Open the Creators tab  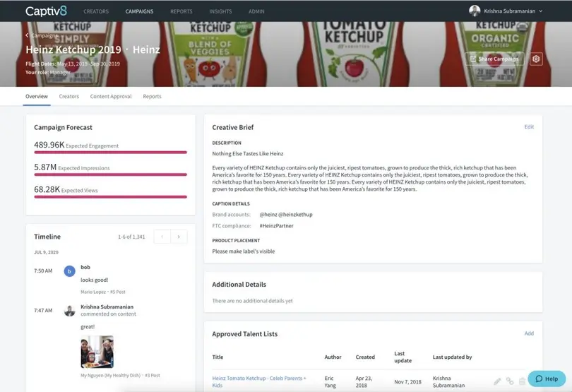[x=69, y=96]
